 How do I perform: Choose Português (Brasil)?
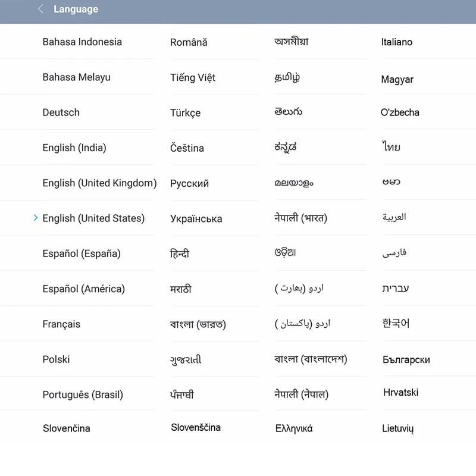tap(83, 394)
